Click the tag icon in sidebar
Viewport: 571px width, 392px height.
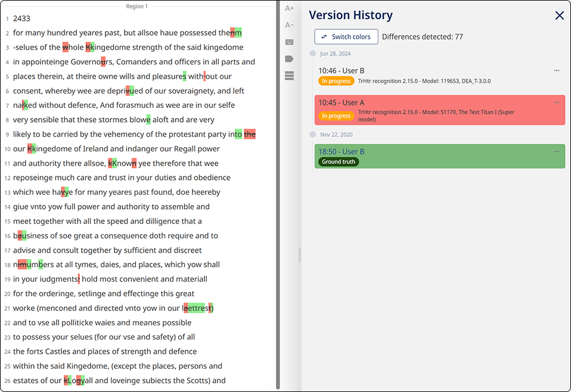[x=289, y=59]
